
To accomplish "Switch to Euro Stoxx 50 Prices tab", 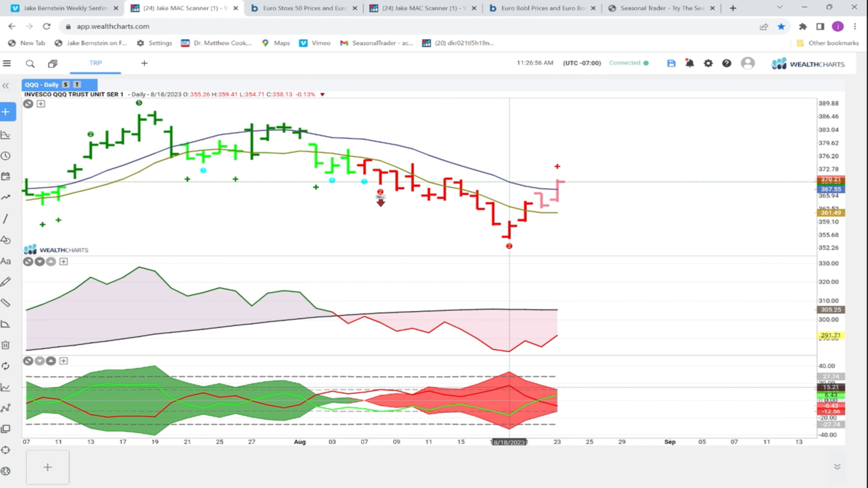I will (304, 8).
